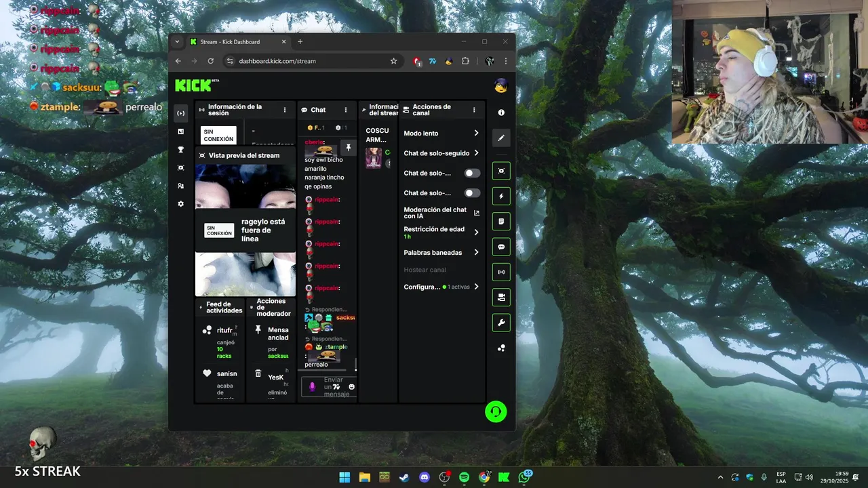Toggle the note document widget icon
This screenshot has width=868, height=488.
[x=501, y=222]
